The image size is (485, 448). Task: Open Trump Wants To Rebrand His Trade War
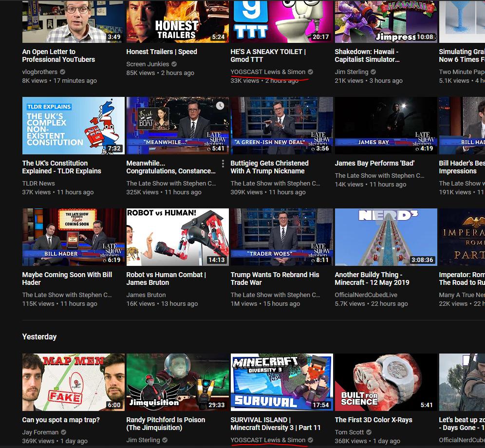coord(275,279)
